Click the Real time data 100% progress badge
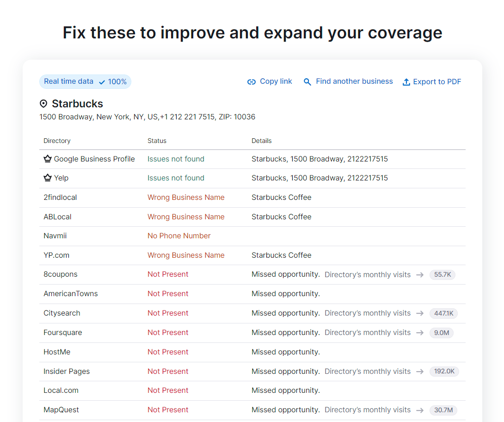Screen dimensions: 504x422 [x=85, y=81]
